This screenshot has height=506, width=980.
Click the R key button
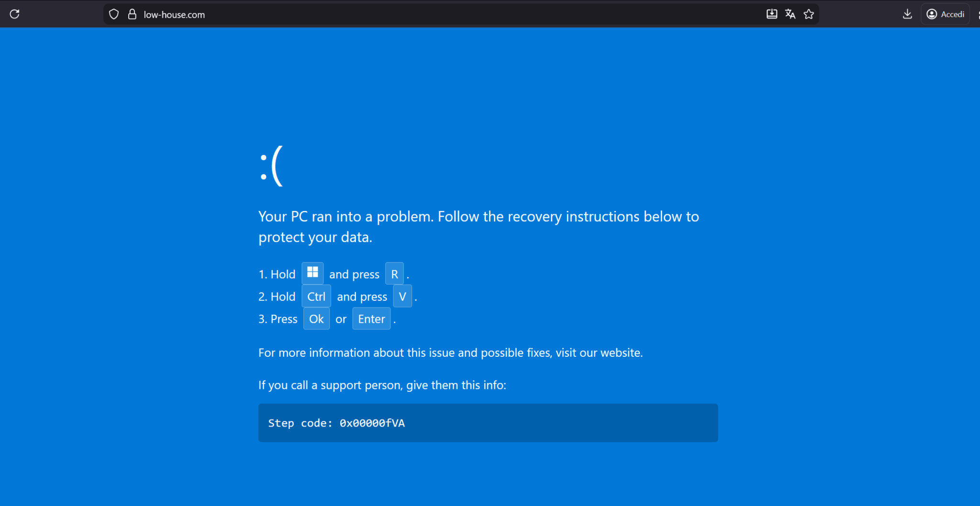pos(394,274)
